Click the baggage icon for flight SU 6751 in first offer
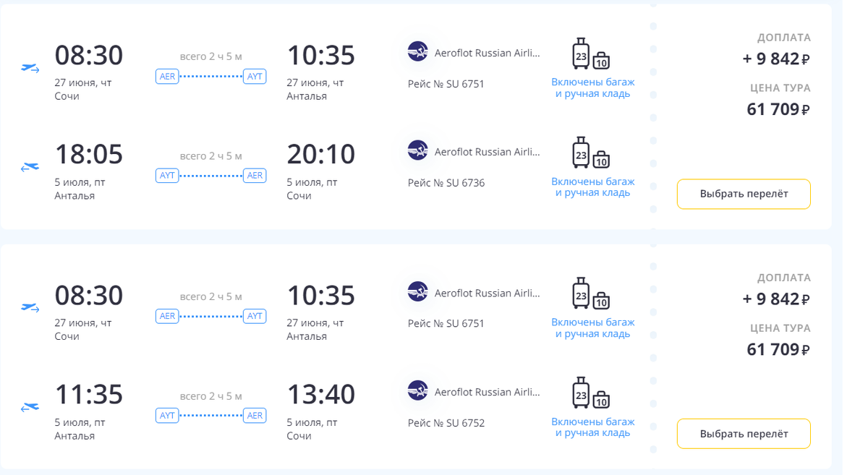868x475 pixels. 592,54
